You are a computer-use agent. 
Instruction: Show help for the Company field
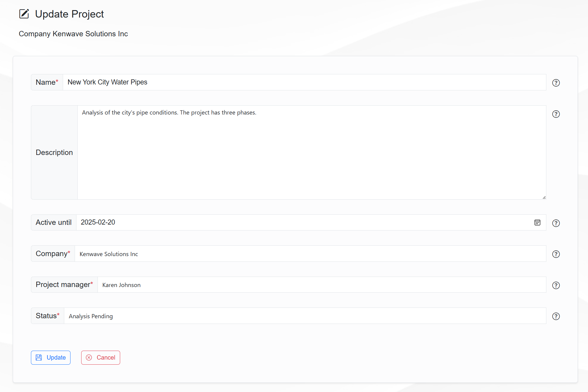[556, 254]
